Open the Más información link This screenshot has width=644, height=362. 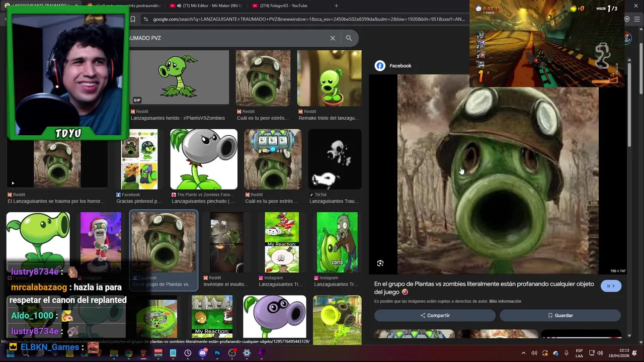(x=505, y=301)
